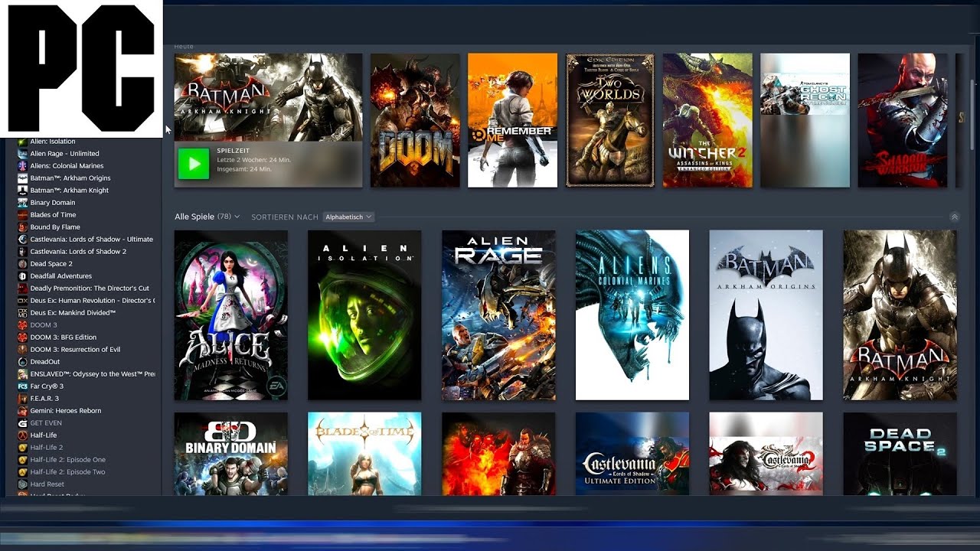Open Binary Domain cover in grid
The width and height of the screenshot is (980, 551).
point(231,454)
